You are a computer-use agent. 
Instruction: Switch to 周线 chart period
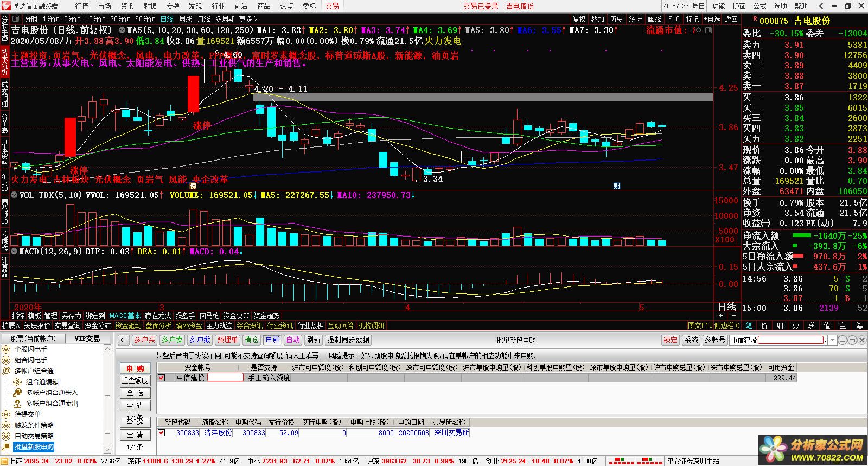(186, 19)
